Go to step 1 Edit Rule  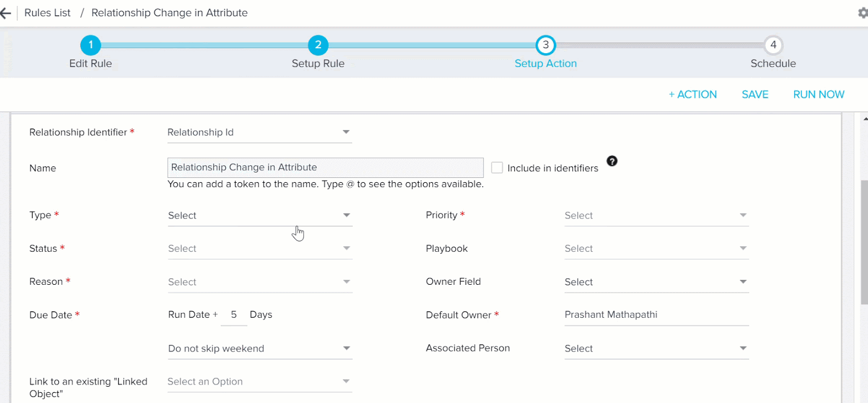[x=91, y=45]
